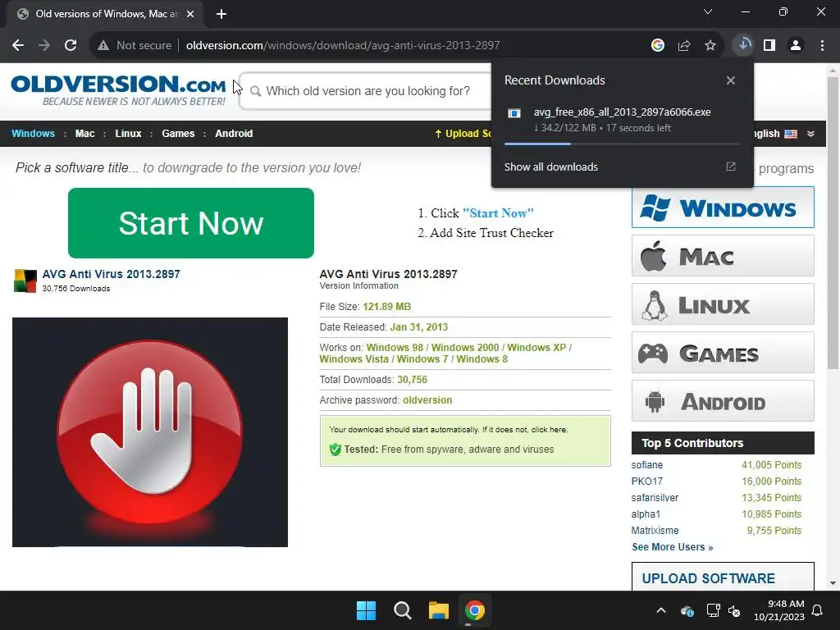Click the muted volume tray icon
Image resolution: width=840 pixels, height=630 pixels.
coord(734,610)
